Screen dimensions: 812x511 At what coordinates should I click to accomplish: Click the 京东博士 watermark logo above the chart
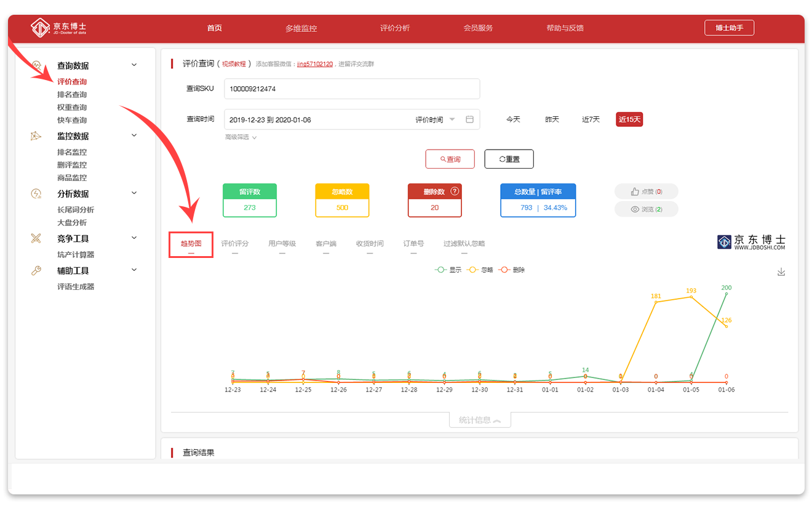(751, 242)
